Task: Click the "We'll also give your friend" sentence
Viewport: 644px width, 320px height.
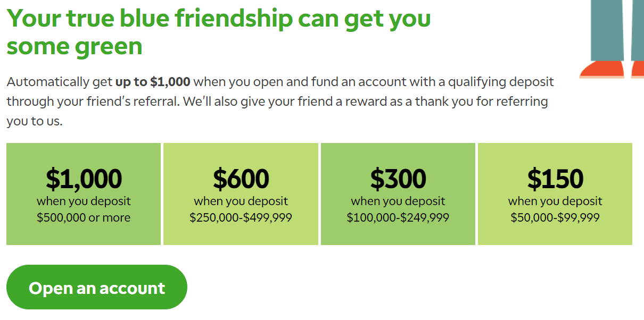Action: tap(366, 101)
